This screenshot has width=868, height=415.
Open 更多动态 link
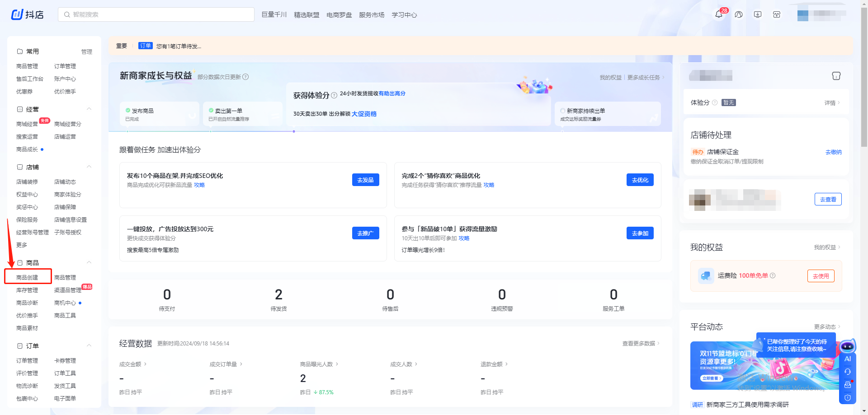click(x=827, y=326)
